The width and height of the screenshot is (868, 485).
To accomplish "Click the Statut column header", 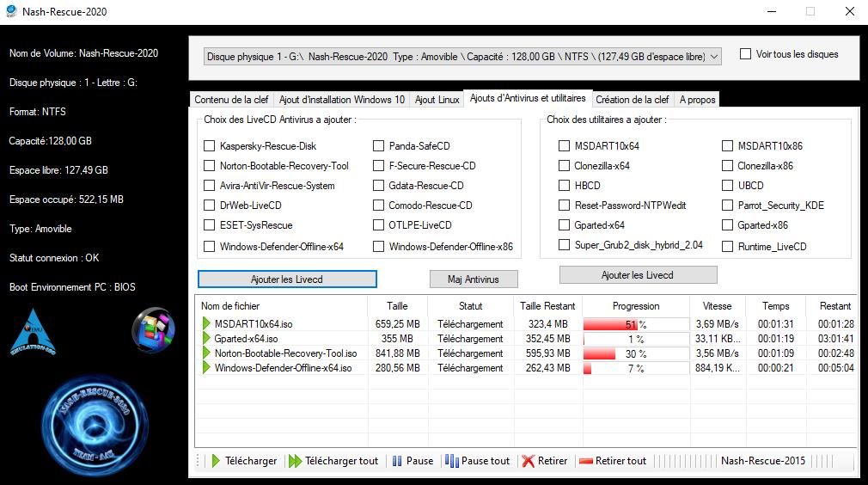I will (471, 305).
